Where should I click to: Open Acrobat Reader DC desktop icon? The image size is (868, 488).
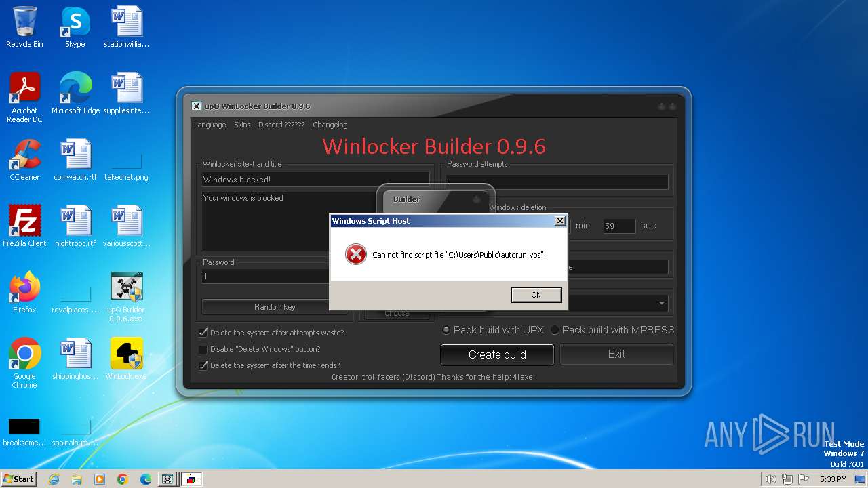24,98
